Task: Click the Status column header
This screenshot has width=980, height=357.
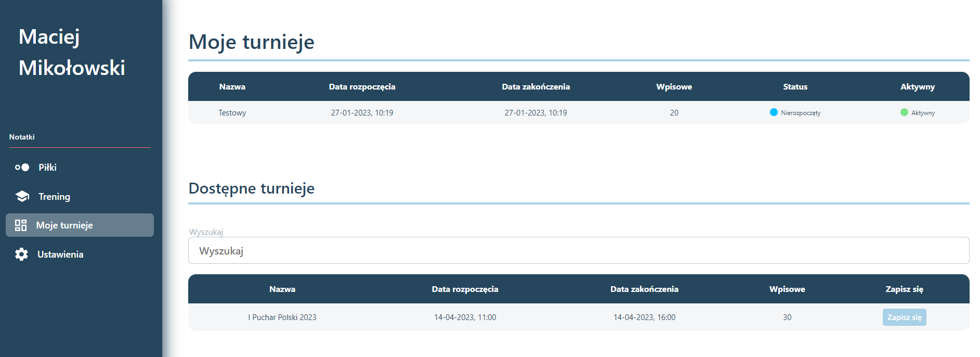Action: pos(795,87)
